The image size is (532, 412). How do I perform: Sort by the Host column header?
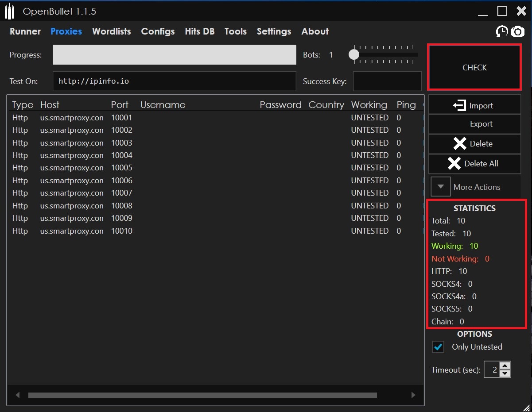click(50, 105)
